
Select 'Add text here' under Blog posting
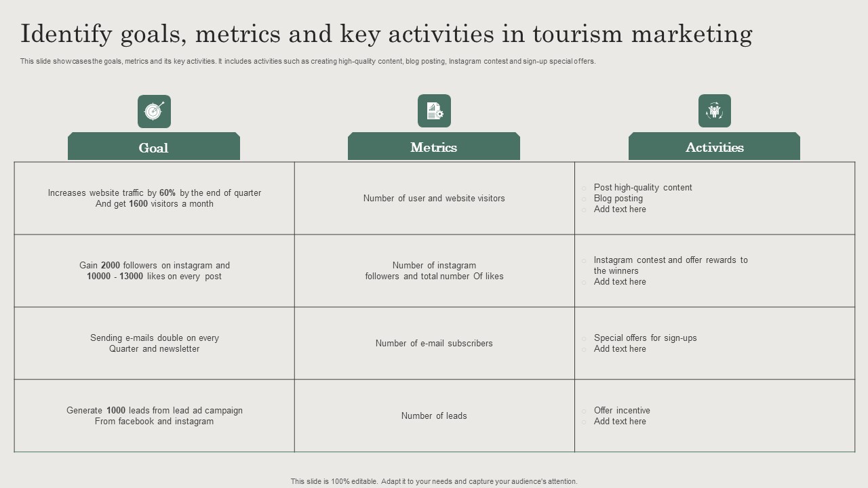620,209
